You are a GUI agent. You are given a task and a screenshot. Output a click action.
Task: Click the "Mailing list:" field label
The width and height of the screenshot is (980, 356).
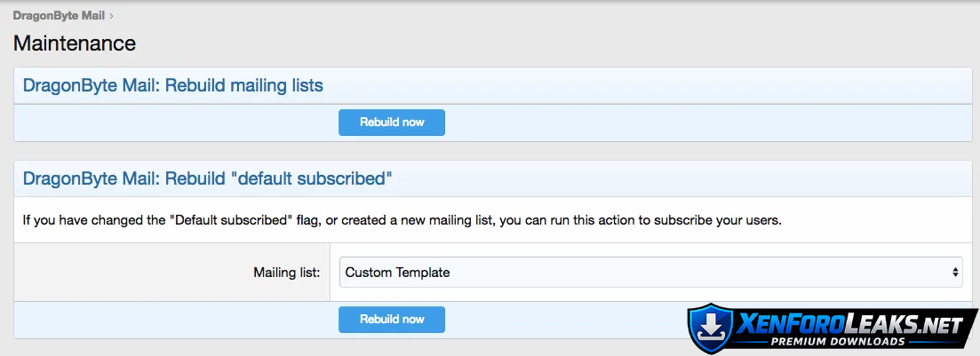point(287,273)
